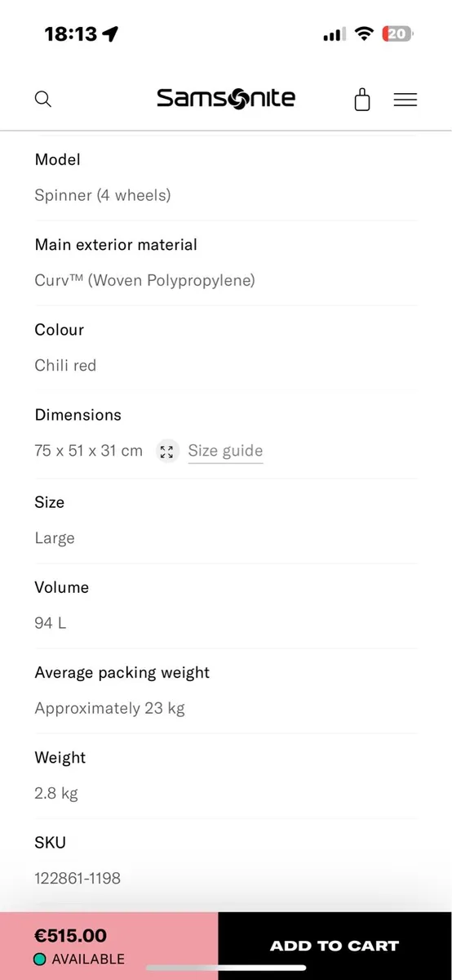Tap the expand icon beside Size guide
The image size is (452, 980).
point(167,451)
